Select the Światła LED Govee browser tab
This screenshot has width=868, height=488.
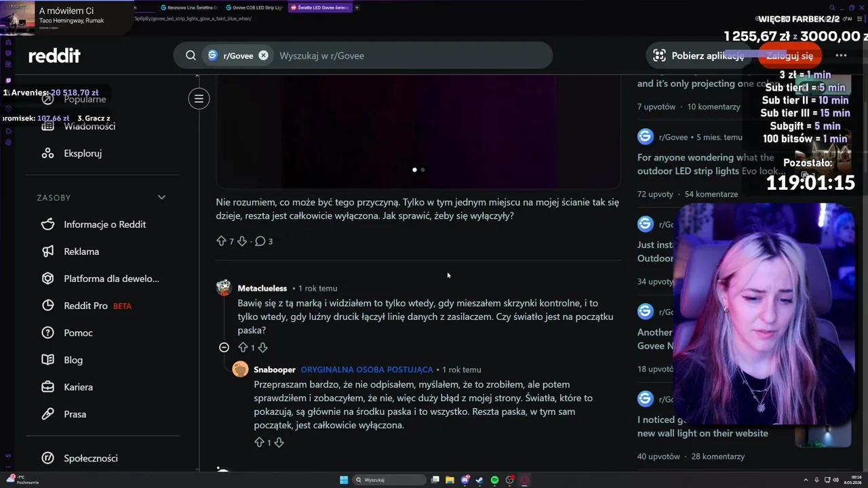319,7
